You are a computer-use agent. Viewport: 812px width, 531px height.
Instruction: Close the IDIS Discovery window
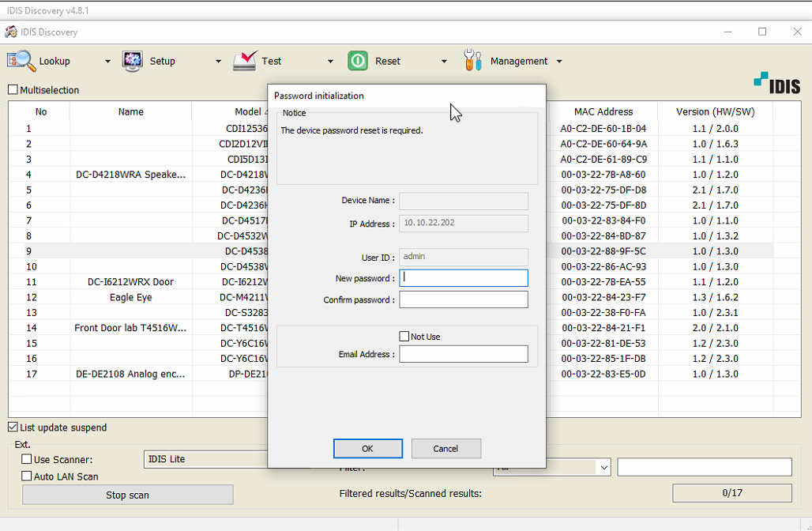798,32
